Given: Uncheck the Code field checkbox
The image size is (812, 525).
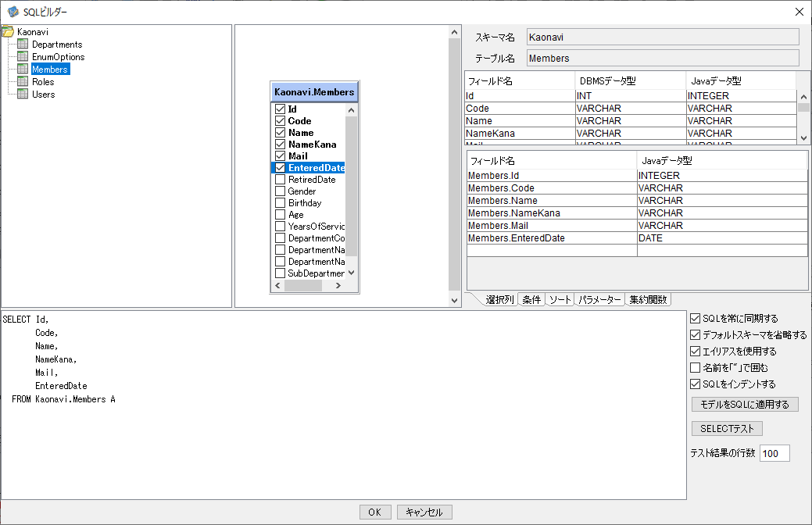Looking at the screenshot, I should (x=280, y=120).
